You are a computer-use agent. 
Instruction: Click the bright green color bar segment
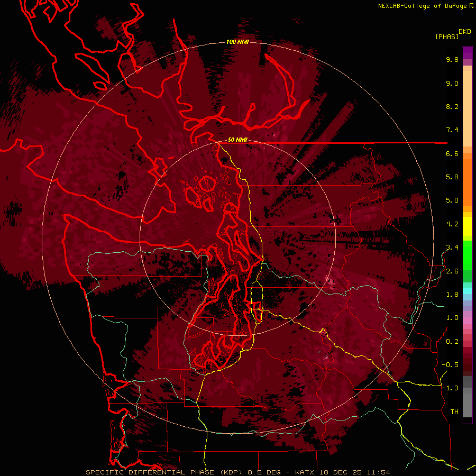[467, 255]
